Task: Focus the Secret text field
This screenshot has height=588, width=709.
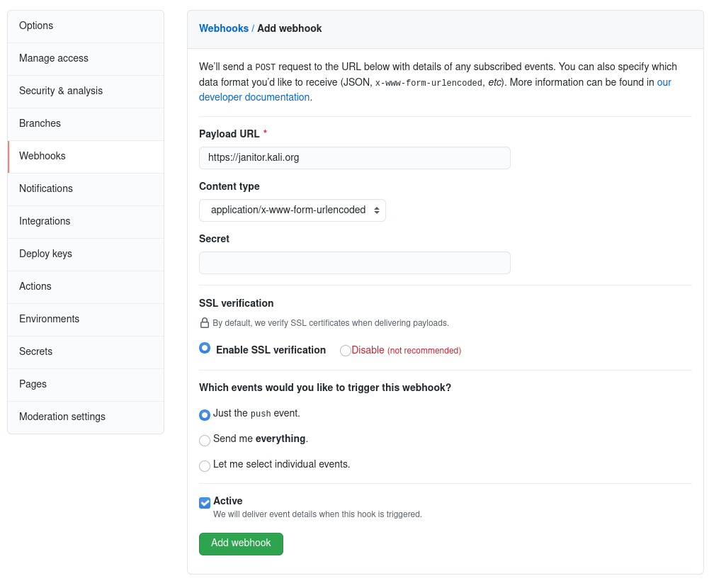Action: click(354, 263)
